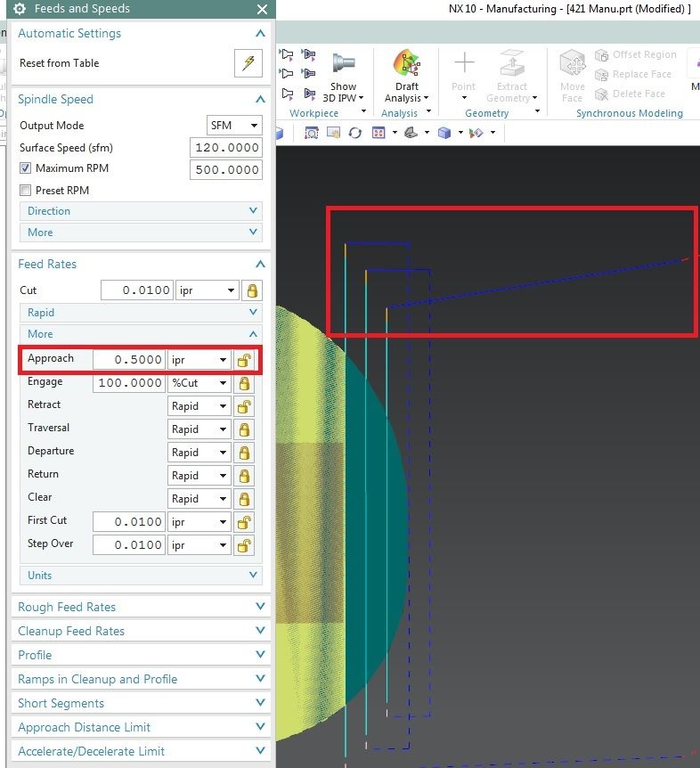Click the Replace Face command
This screenshot has height=768, width=700.
pyautogui.click(x=633, y=75)
